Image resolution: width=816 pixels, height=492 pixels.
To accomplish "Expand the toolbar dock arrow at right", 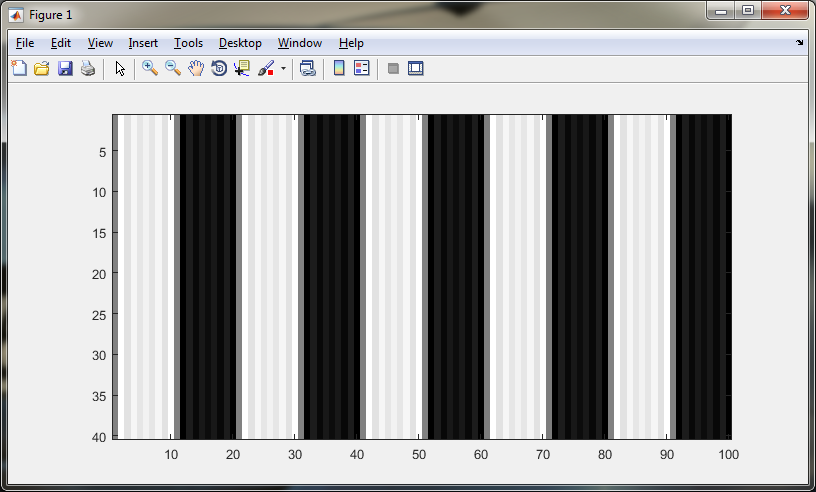I will pos(799,43).
